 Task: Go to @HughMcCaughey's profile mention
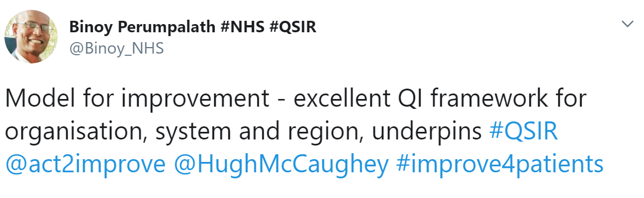click(281, 165)
